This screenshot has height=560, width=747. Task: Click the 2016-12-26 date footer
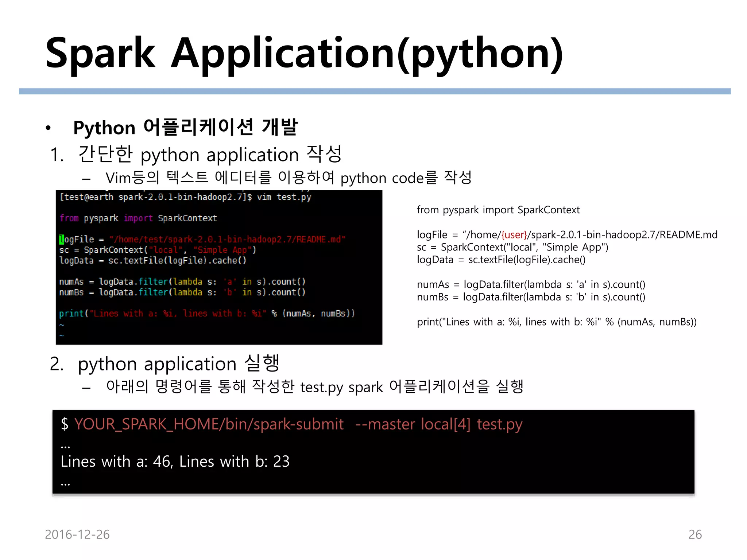point(77,534)
